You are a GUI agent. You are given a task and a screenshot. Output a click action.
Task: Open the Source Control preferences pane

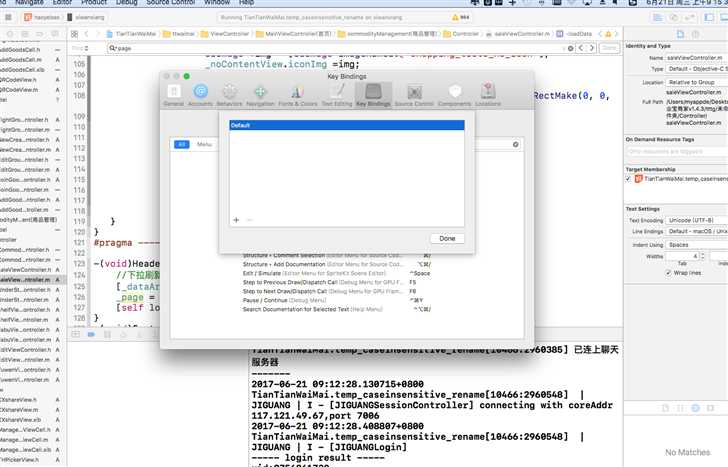pos(414,95)
